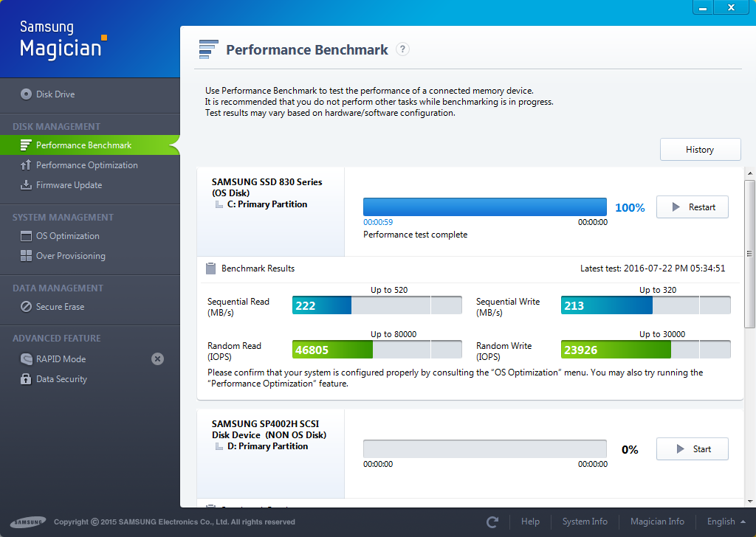Click the SAMSUNG SP4002H SCSI device name
This screenshot has width=756, height=537.
pyautogui.click(x=269, y=429)
